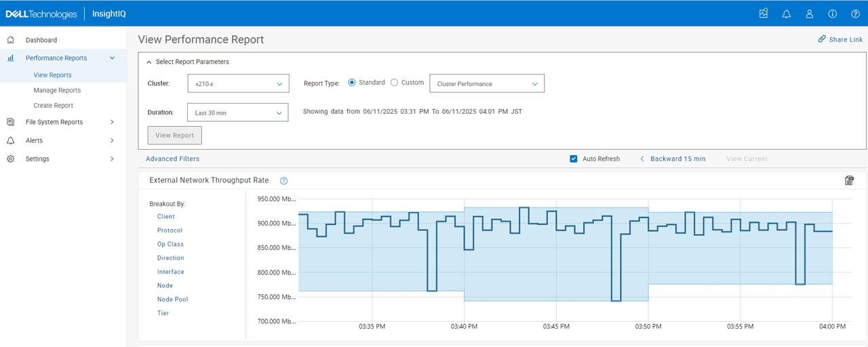Click the Advanced Filters link
The width and height of the screenshot is (868, 347).
(x=172, y=159)
